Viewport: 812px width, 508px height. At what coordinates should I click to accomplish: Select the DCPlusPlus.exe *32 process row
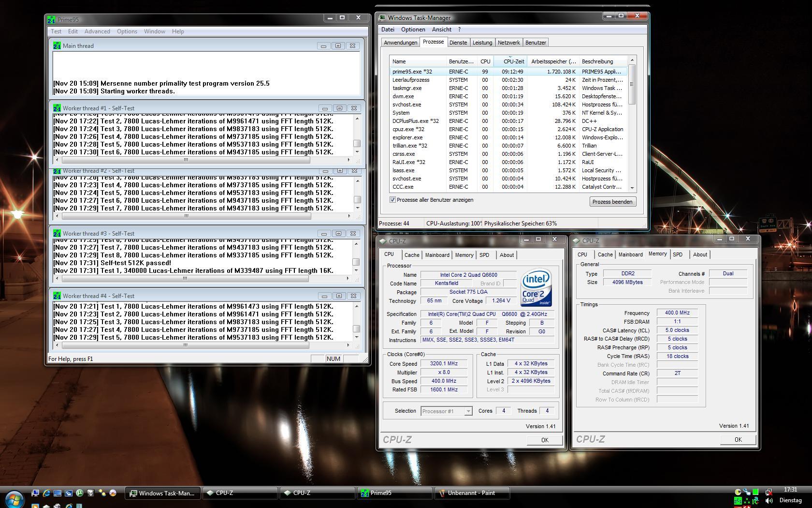click(x=508, y=121)
